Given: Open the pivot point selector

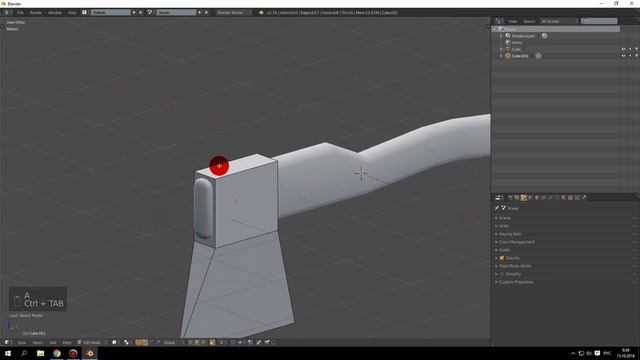Looking at the screenshot, I should point(126,342).
